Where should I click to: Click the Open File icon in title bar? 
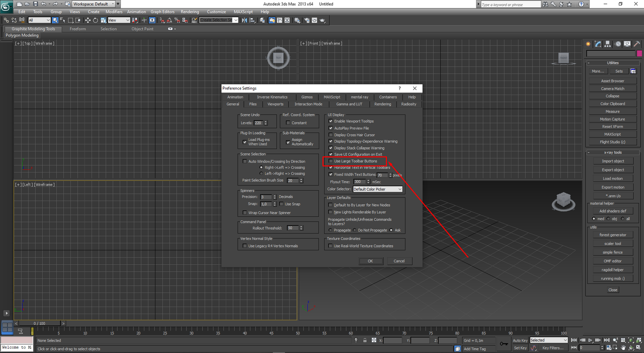27,4
